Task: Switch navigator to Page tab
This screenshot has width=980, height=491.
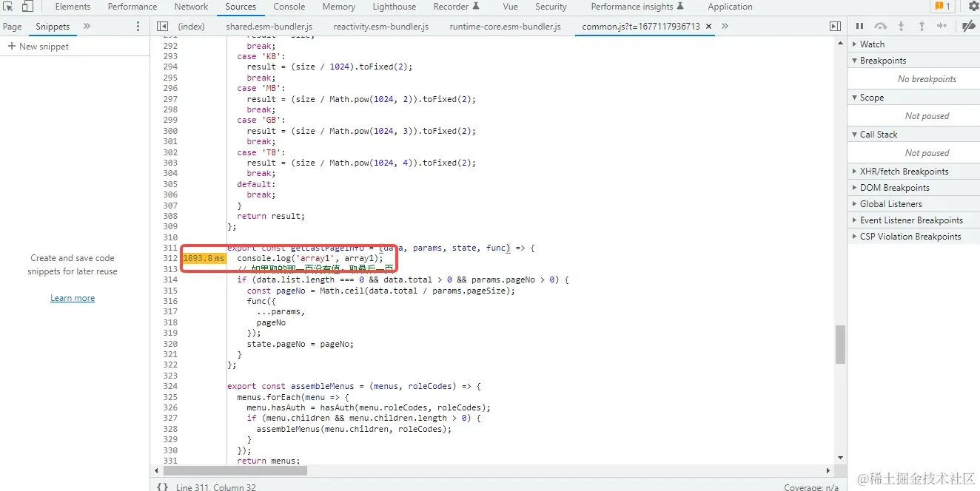Action: (x=12, y=26)
